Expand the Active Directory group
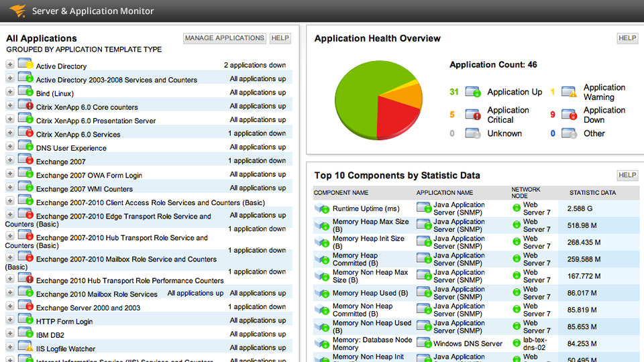Image resolution: width=644 pixels, height=362 pixels. click(10, 64)
